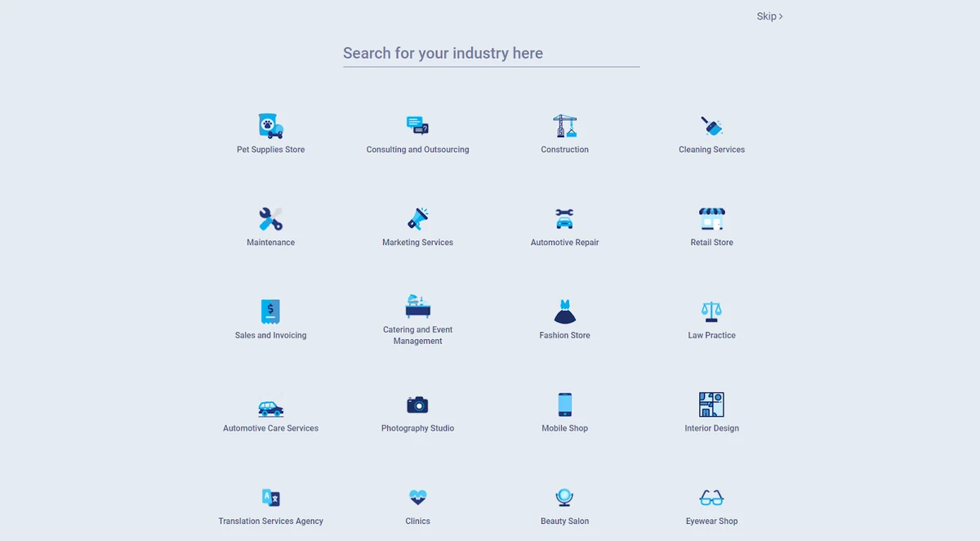Click the Marketing Services label
The width and height of the screenshot is (980, 541).
tap(418, 243)
